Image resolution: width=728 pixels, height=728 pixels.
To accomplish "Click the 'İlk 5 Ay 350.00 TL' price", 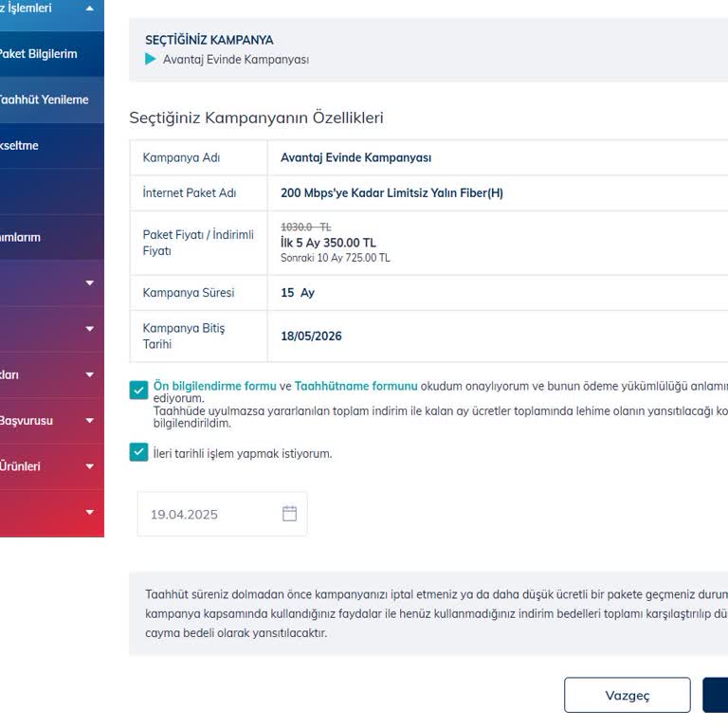I will (328, 243).
